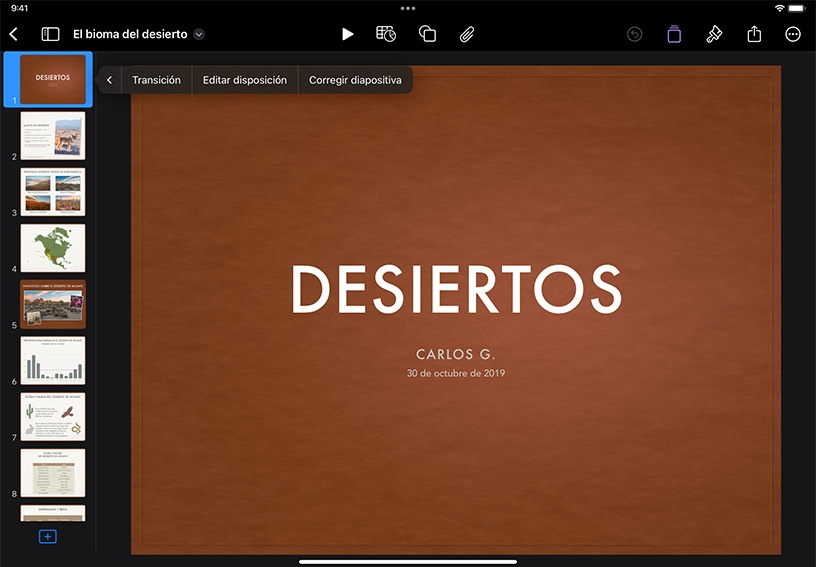Select slide 1 thumbnail DESIERTOS
Image resolution: width=816 pixels, height=567 pixels.
pyautogui.click(x=53, y=80)
